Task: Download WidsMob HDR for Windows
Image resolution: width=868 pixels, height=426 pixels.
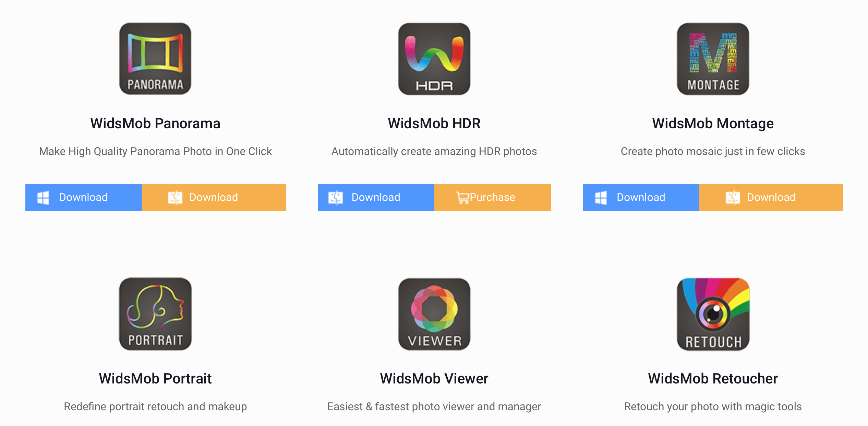Action: (x=375, y=197)
